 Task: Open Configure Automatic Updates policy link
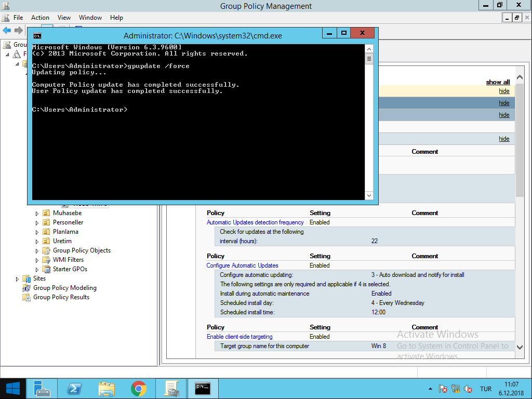coord(242,265)
